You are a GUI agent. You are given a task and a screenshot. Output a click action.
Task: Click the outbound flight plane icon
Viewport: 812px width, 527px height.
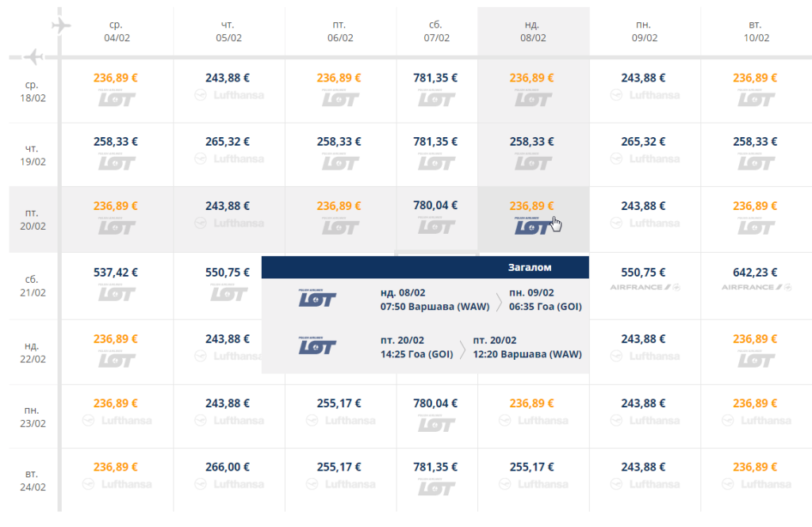[61, 25]
